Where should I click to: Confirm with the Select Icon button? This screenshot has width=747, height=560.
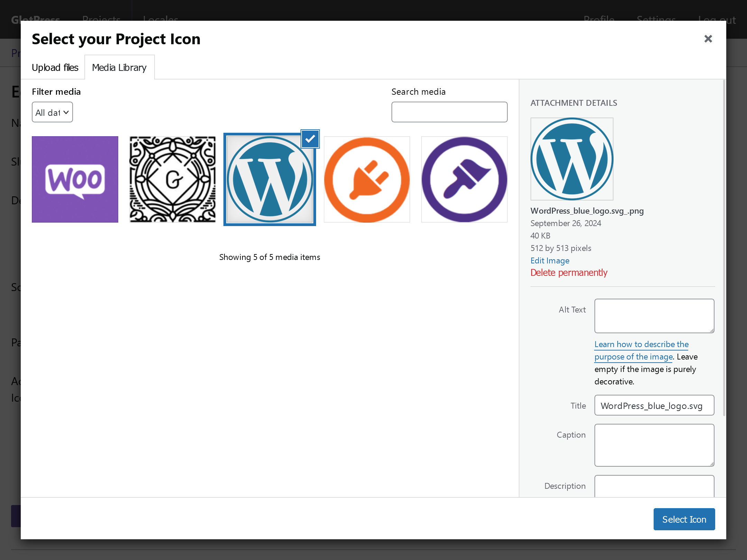(x=684, y=519)
